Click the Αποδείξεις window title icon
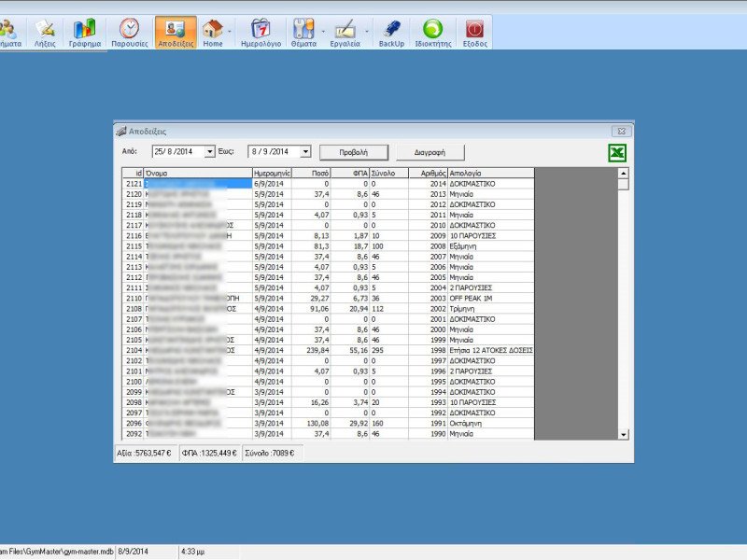Image resolution: width=747 pixels, height=560 pixels. 122,131
